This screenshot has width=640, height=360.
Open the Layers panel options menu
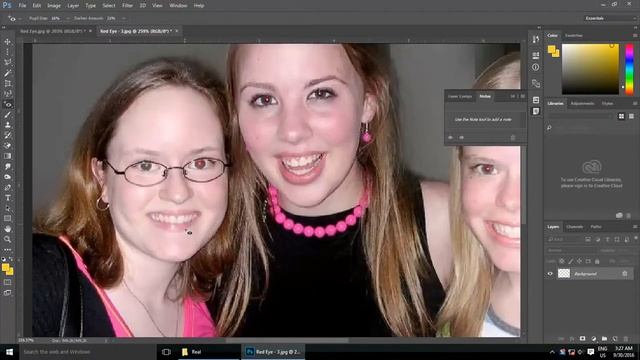click(635, 227)
